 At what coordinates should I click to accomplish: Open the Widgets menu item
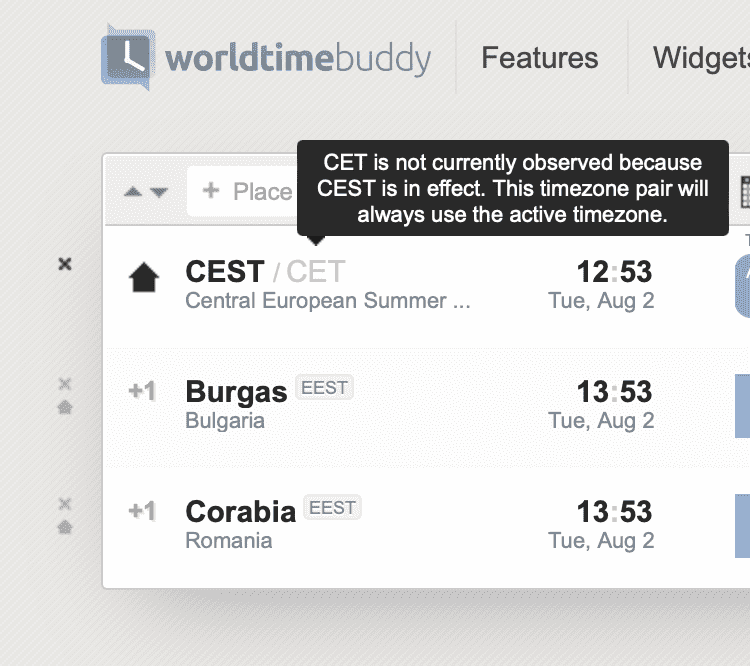pos(700,58)
